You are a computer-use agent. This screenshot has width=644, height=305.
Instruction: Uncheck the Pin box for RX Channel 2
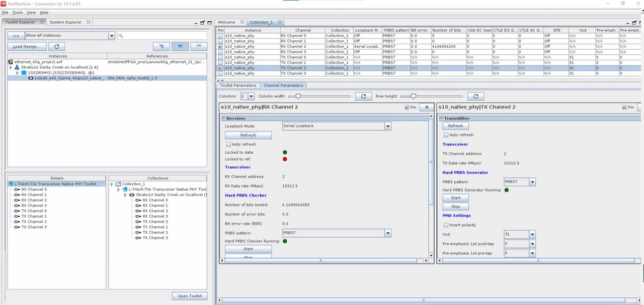click(x=407, y=108)
